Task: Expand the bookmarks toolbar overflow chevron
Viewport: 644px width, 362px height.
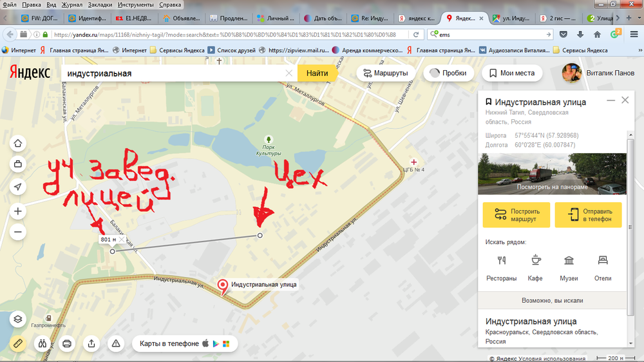Action: [x=639, y=50]
